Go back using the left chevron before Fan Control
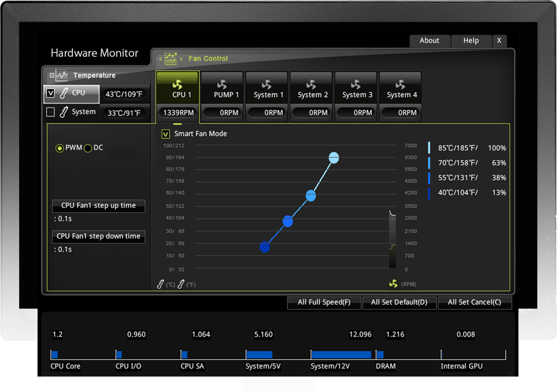The height and width of the screenshot is (392, 557). 160,59
